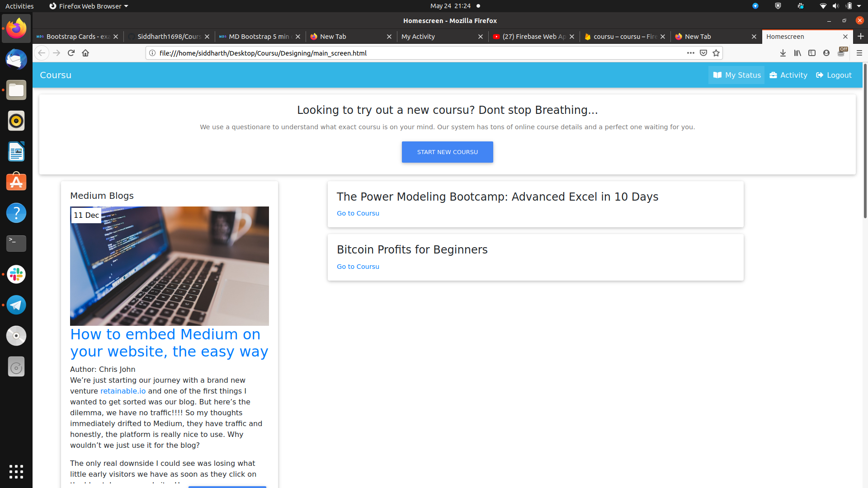Save page to Pocket icon
The width and height of the screenshot is (868, 488).
tap(703, 53)
